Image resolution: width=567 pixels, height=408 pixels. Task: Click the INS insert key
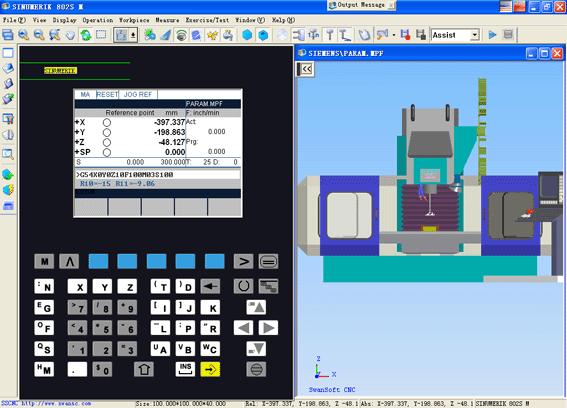[185, 369]
